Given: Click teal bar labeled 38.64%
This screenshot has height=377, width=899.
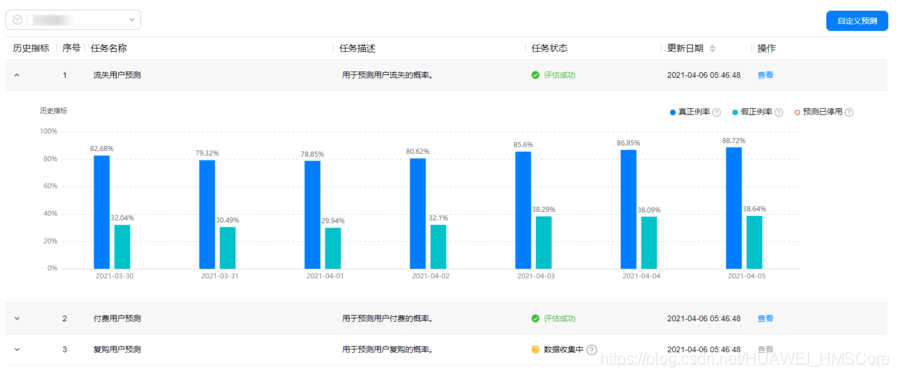Looking at the screenshot, I should click(755, 242).
